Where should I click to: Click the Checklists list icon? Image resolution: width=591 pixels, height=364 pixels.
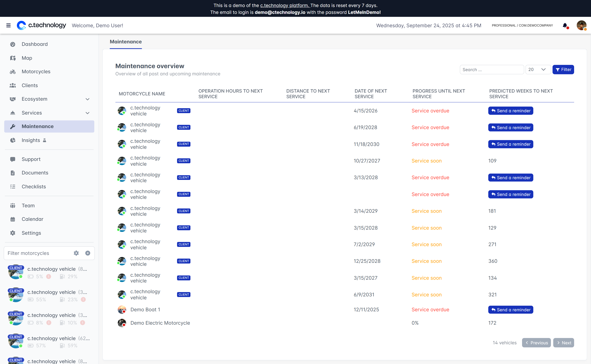pyautogui.click(x=13, y=187)
